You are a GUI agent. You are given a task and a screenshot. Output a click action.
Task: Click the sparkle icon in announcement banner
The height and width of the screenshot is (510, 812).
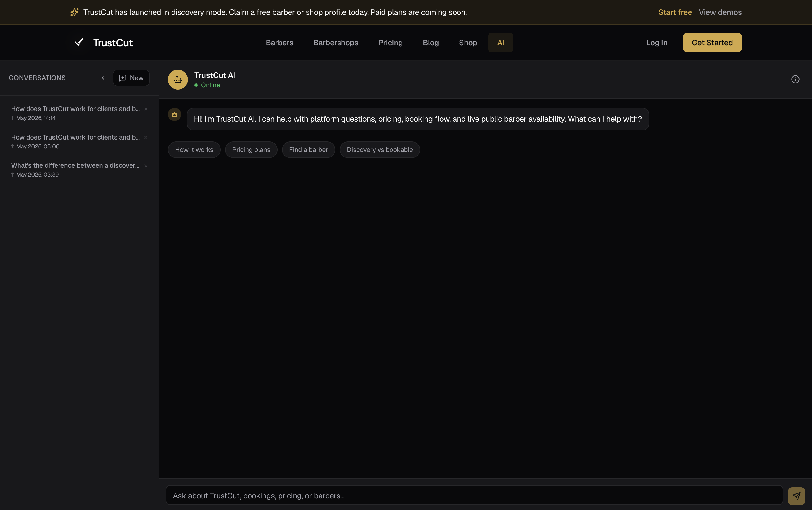[x=74, y=12]
